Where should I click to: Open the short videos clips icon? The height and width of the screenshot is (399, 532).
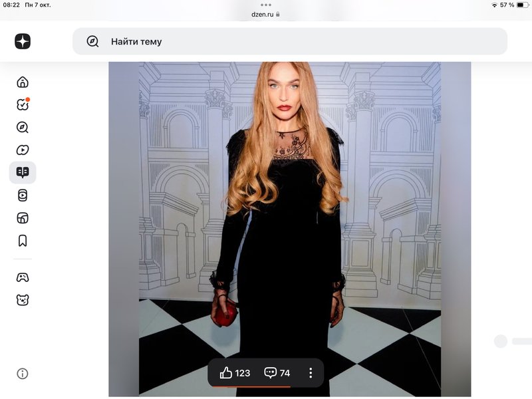pyautogui.click(x=23, y=196)
